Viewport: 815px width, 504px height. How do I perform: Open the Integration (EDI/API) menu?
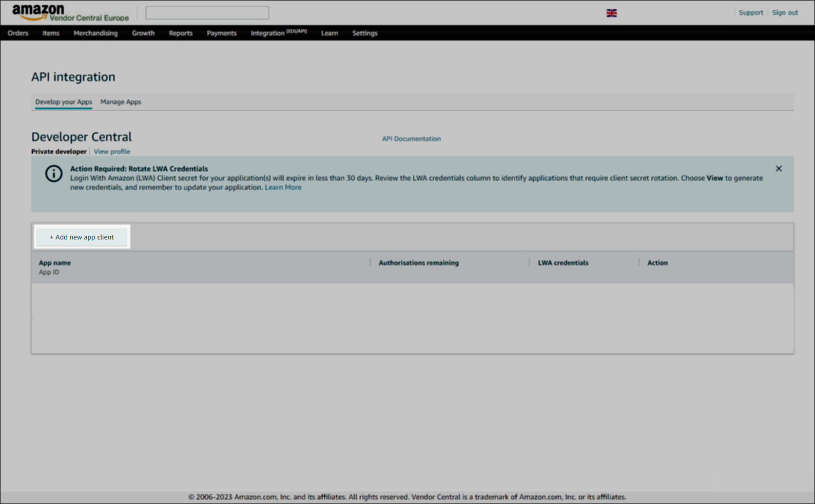279,33
